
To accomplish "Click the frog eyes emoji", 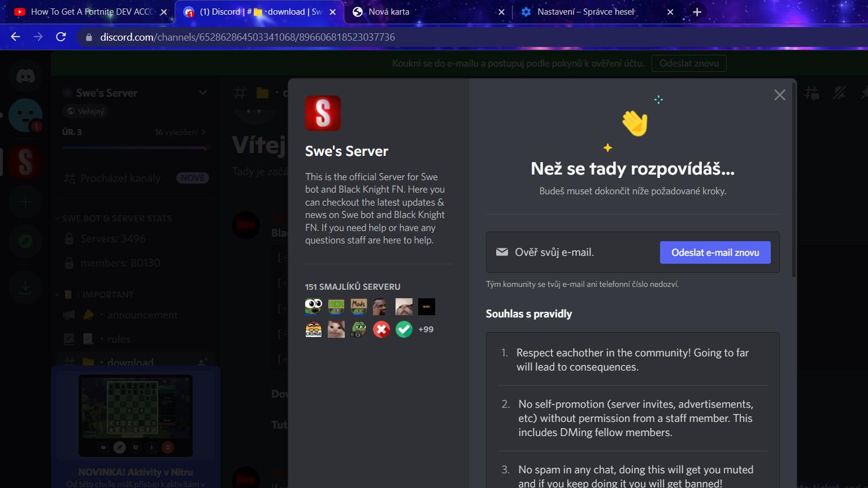I will (x=314, y=307).
